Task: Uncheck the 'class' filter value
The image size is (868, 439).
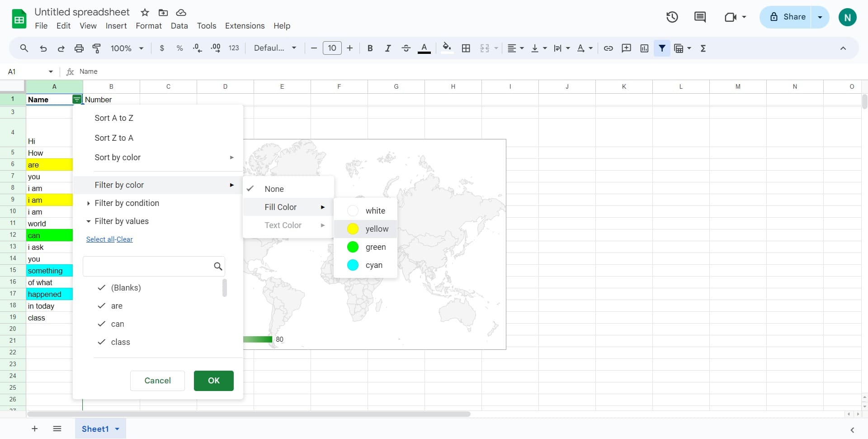Action: point(102,342)
